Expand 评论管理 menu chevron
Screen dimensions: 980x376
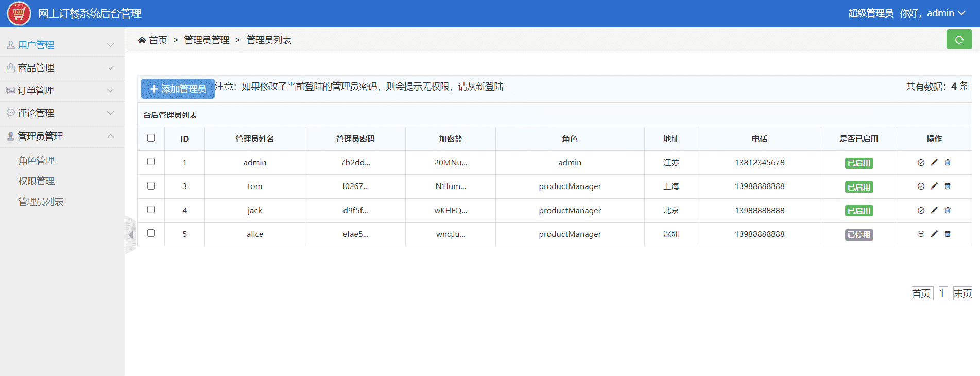pyautogui.click(x=110, y=113)
